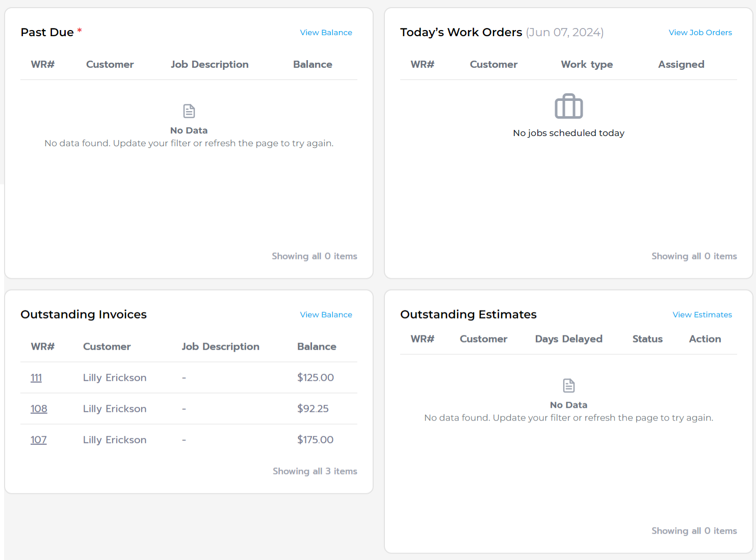Open the View Balance link in Past Due card
This screenshot has height=560, width=756.
point(326,32)
